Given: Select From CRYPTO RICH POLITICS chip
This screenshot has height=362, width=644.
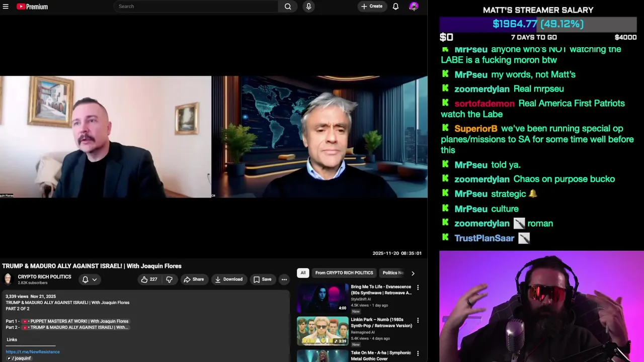Looking at the screenshot, I should (x=344, y=273).
